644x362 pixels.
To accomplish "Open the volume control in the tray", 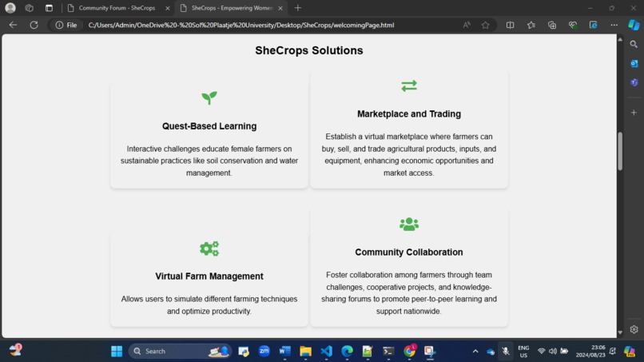I will tap(553, 351).
